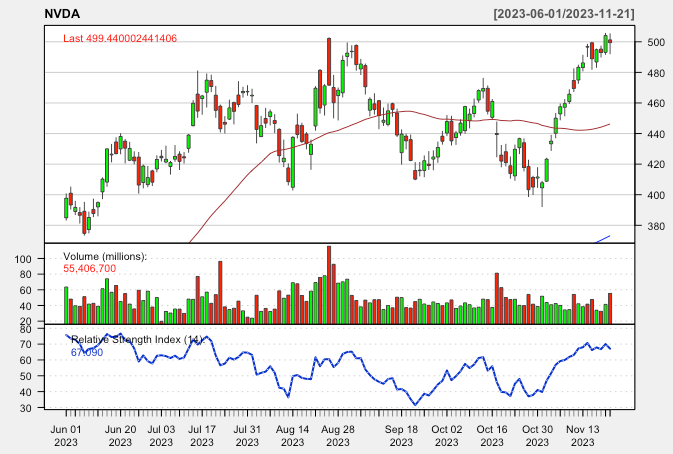Click the 60 volume axis label

pos(26,290)
